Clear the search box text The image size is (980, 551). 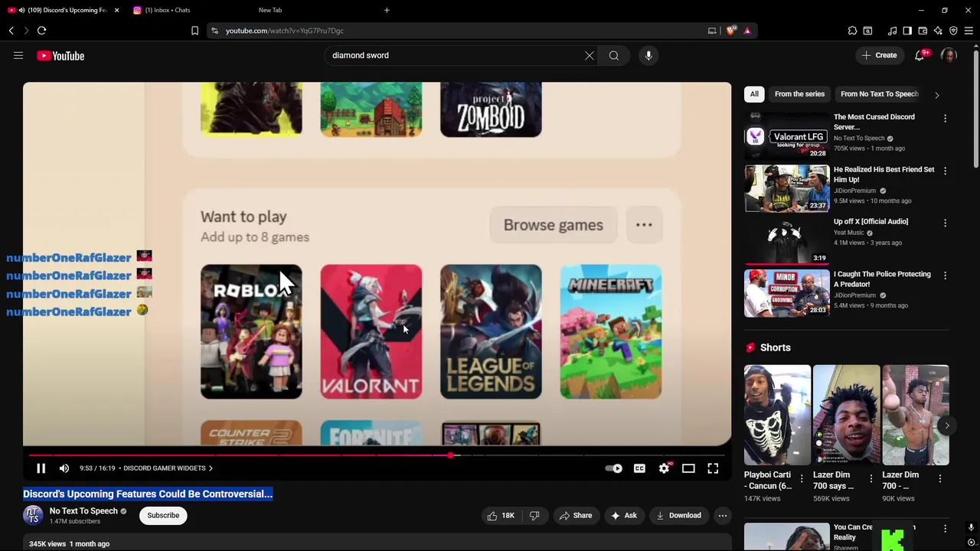click(x=590, y=55)
